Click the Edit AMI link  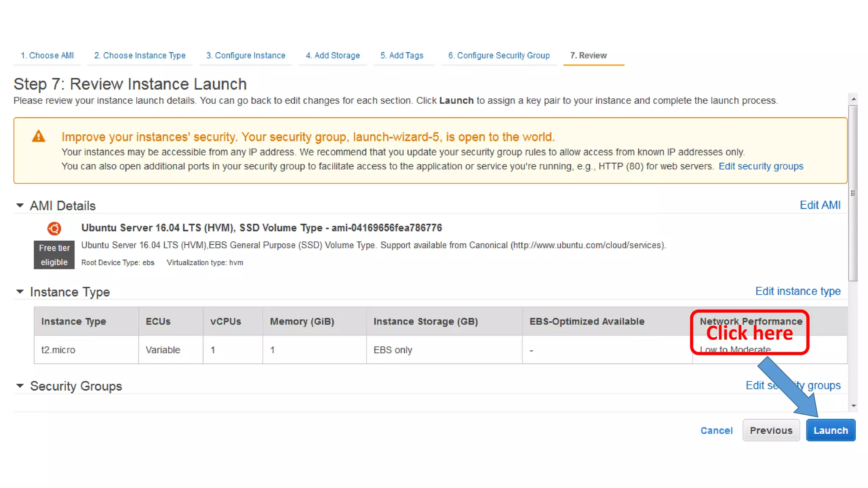(820, 205)
